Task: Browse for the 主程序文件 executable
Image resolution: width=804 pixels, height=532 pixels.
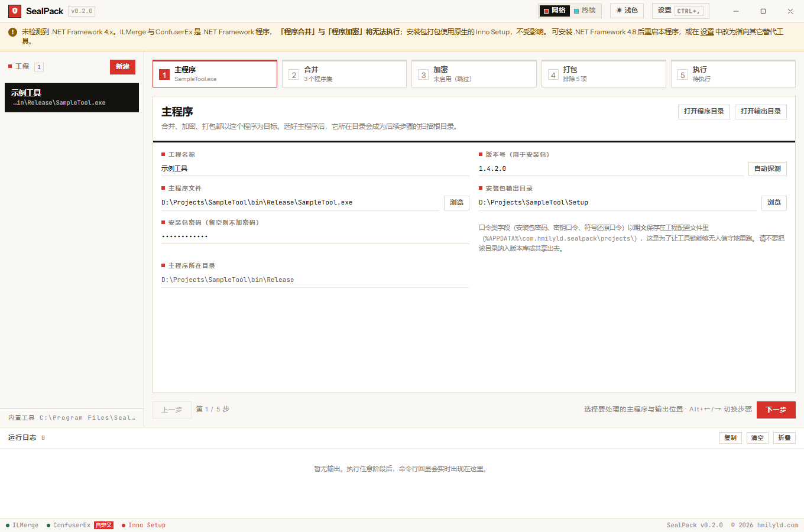Action: click(456, 203)
